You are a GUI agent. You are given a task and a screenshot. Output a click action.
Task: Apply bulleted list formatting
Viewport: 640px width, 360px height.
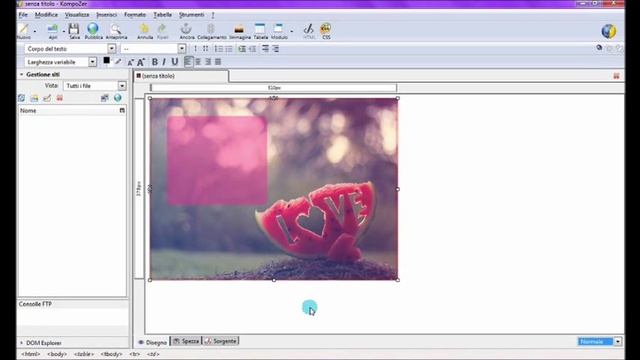(229, 49)
